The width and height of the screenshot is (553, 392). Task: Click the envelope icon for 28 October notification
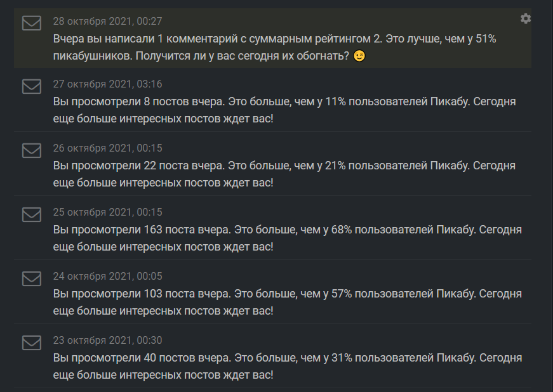(x=32, y=23)
